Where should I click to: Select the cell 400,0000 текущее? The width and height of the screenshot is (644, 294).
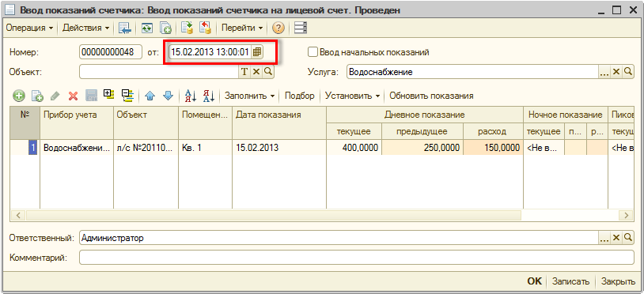click(354, 148)
